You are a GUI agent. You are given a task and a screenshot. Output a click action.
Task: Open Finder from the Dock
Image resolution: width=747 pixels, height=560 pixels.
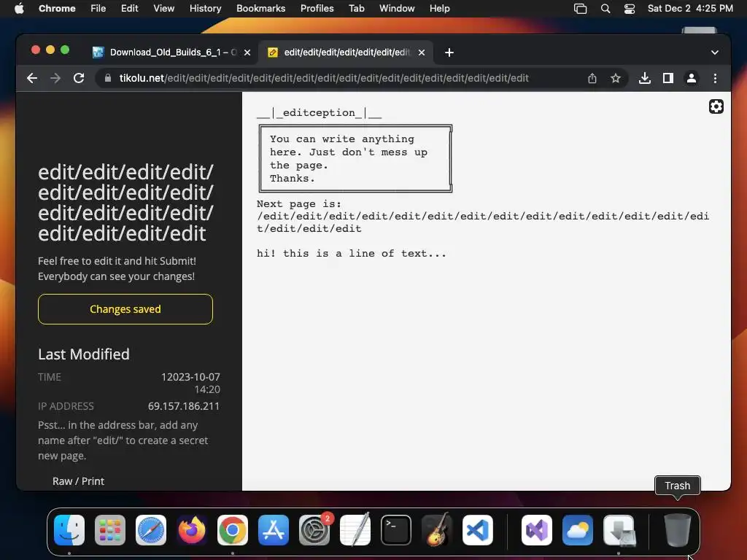[69, 530]
